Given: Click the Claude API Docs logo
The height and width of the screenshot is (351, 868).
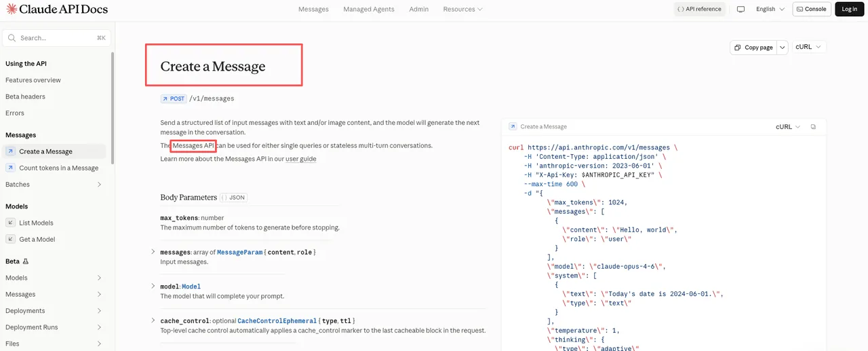Looking at the screenshot, I should click(x=57, y=9).
